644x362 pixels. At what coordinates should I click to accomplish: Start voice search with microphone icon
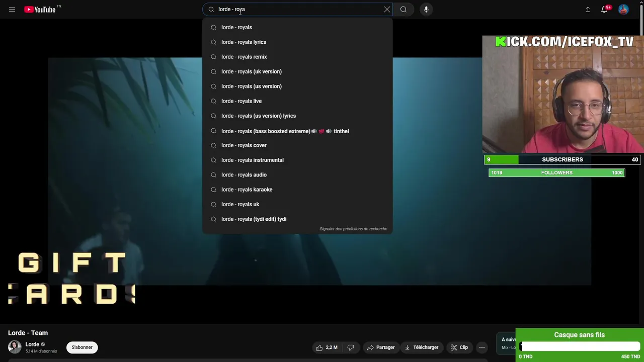coord(426,10)
